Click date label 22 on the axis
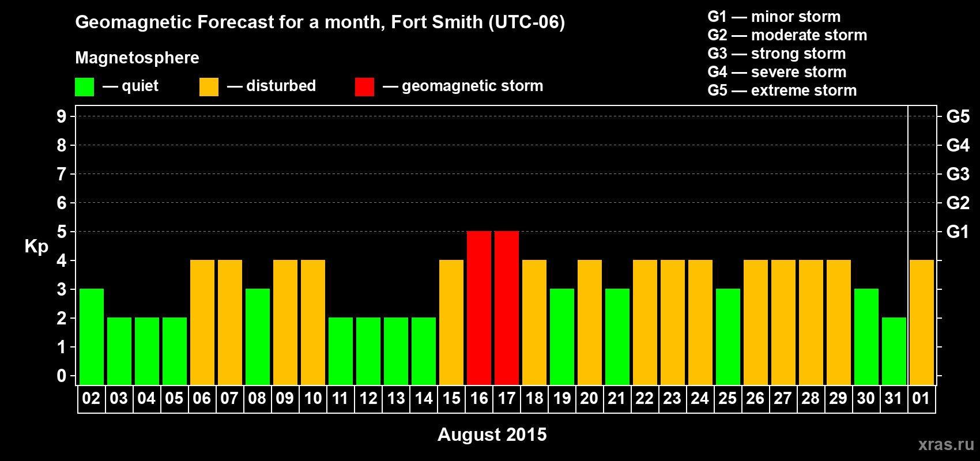980x461 pixels. (644, 399)
